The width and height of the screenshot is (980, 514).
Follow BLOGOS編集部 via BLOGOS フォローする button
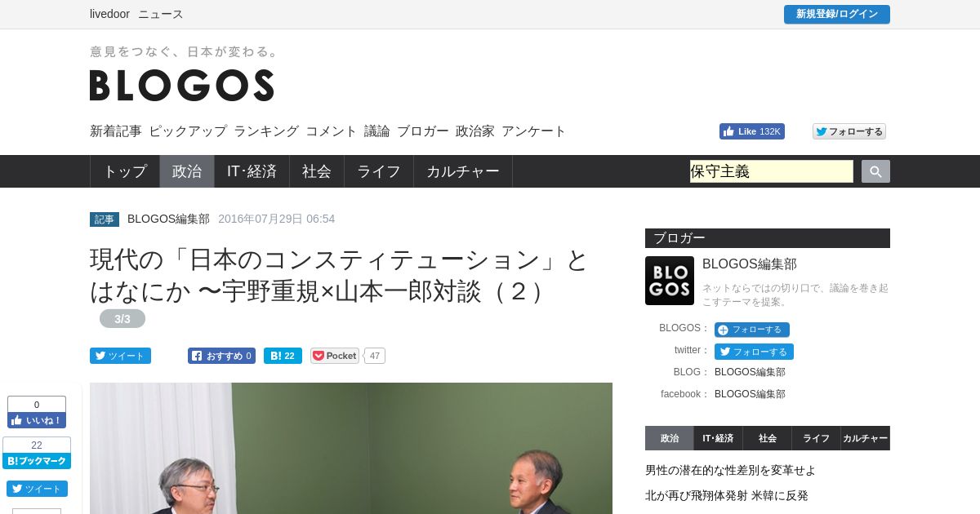point(752,330)
